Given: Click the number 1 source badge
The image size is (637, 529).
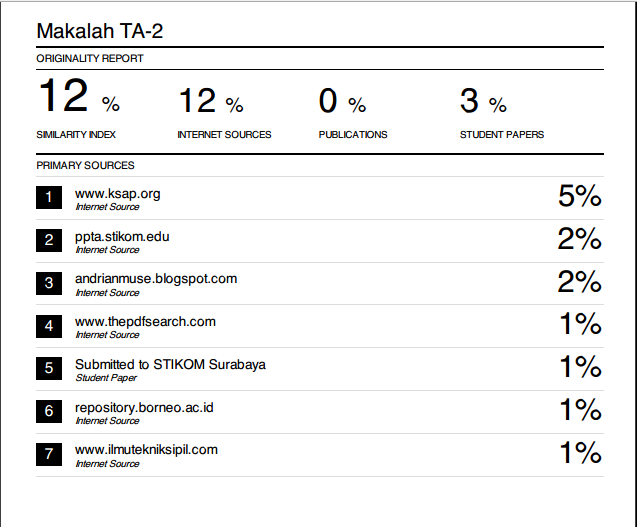Looking at the screenshot, I should (48, 198).
